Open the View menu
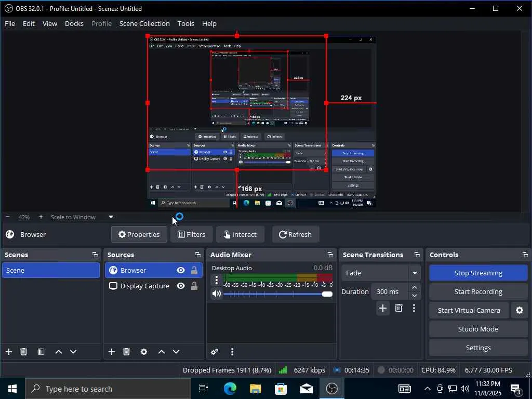 [49, 24]
